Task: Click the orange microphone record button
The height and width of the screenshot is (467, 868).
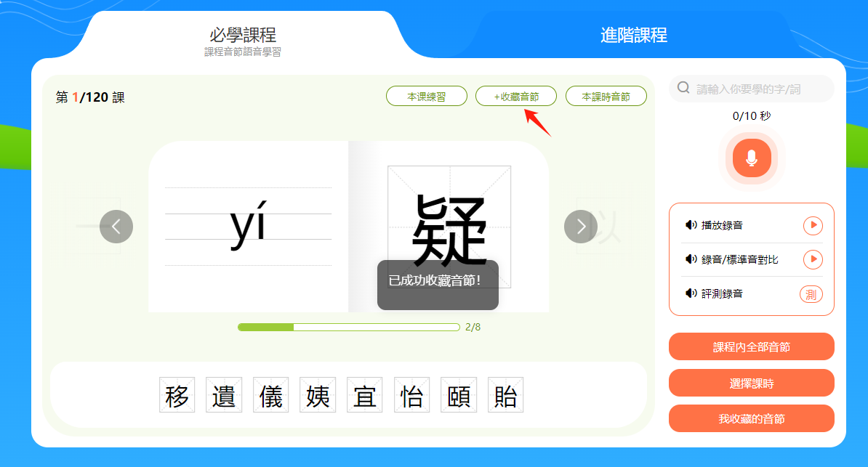Action: coord(751,157)
